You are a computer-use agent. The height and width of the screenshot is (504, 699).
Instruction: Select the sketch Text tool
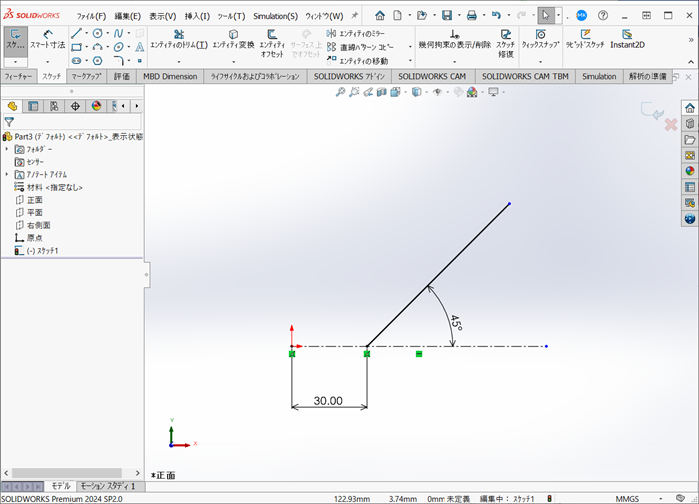tap(140, 47)
